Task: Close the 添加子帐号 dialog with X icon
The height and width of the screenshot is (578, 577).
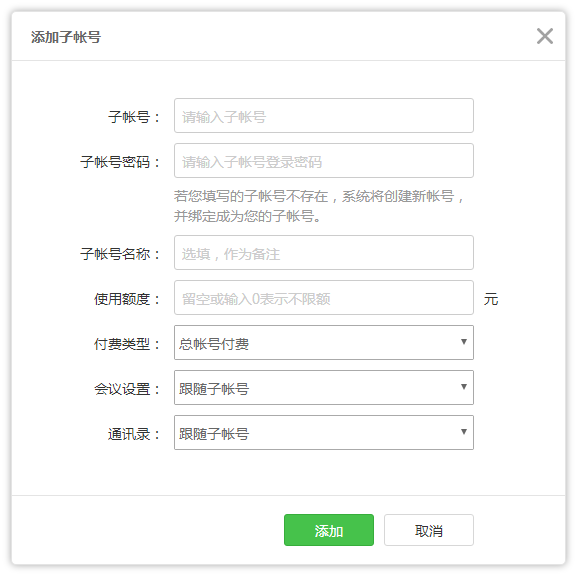Action: [545, 36]
